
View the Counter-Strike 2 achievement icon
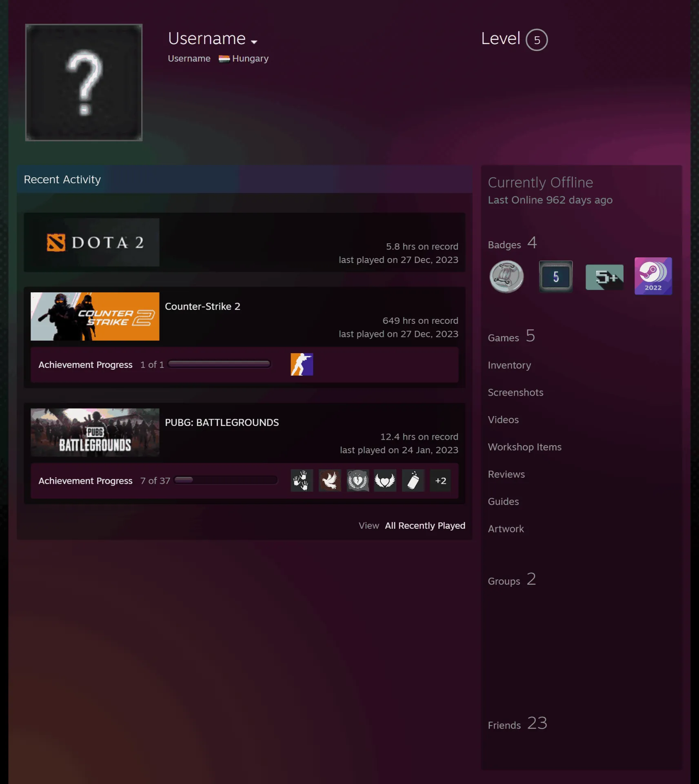pos(302,364)
